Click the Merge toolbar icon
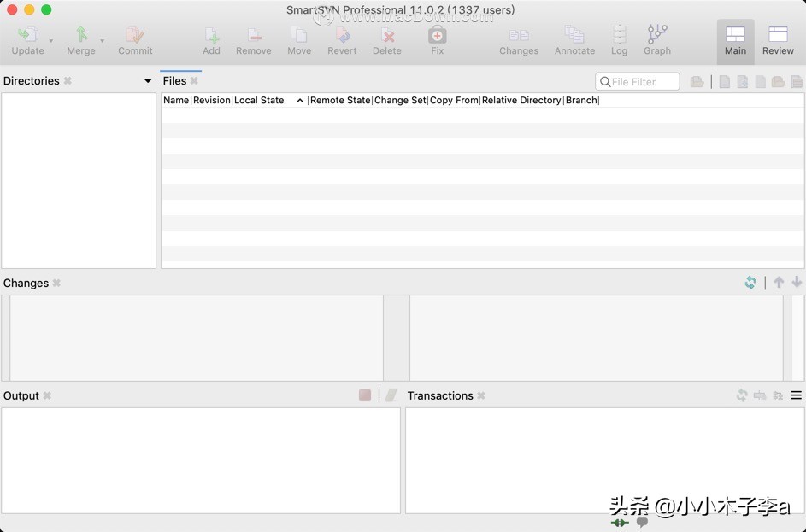This screenshot has width=806, height=532. tap(81, 35)
